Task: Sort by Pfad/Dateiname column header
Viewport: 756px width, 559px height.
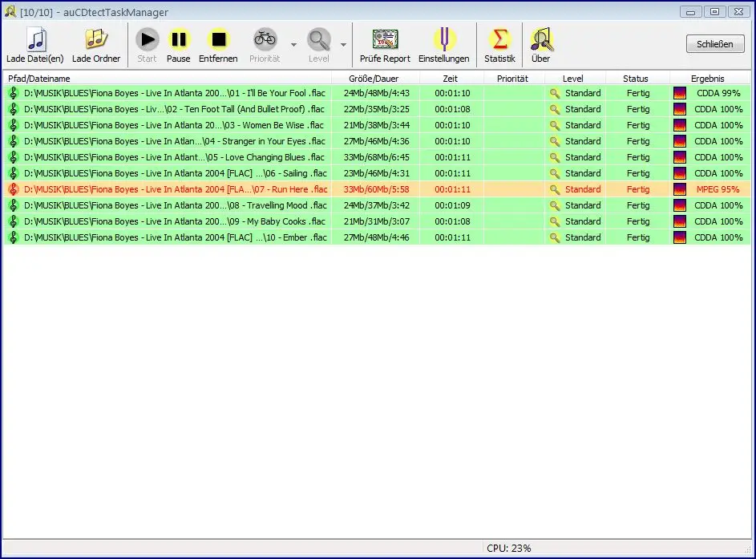Action: pos(168,79)
